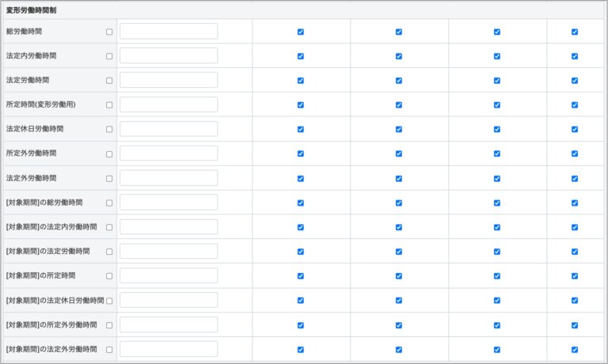Click the 所定時間(変形労働用) input box
Image resolution: width=608 pixels, height=364 pixels.
pyautogui.click(x=169, y=105)
